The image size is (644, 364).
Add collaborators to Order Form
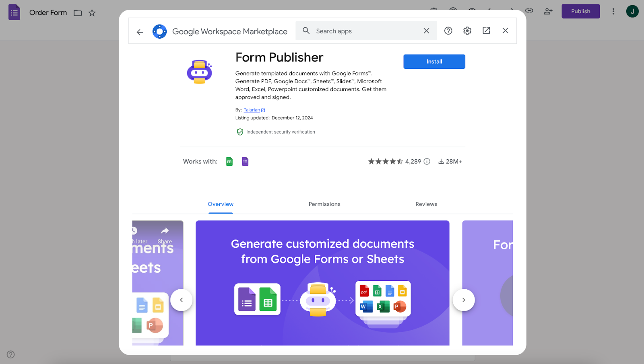click(x=548, y=11)
